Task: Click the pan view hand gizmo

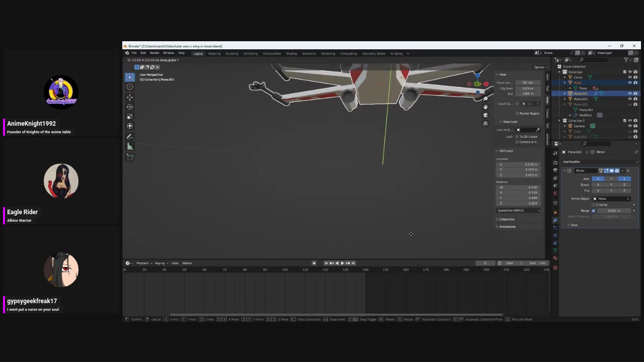Action: pos(486,107)
